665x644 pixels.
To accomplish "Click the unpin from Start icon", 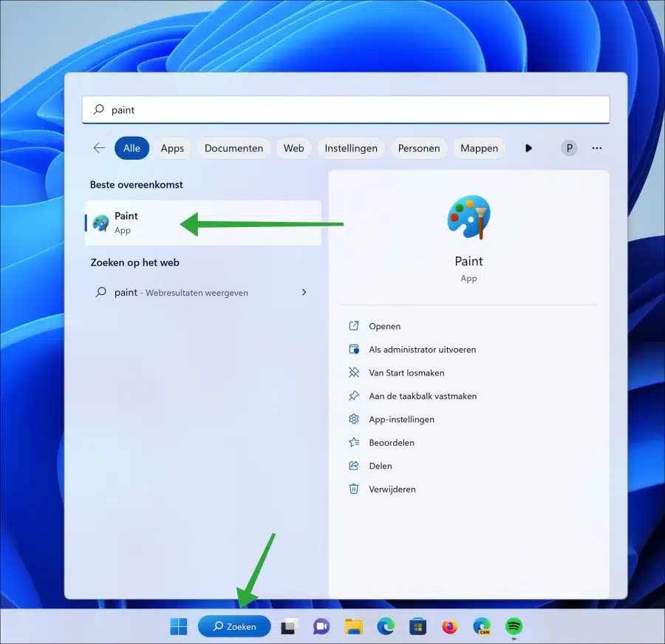I will [354, 373].
